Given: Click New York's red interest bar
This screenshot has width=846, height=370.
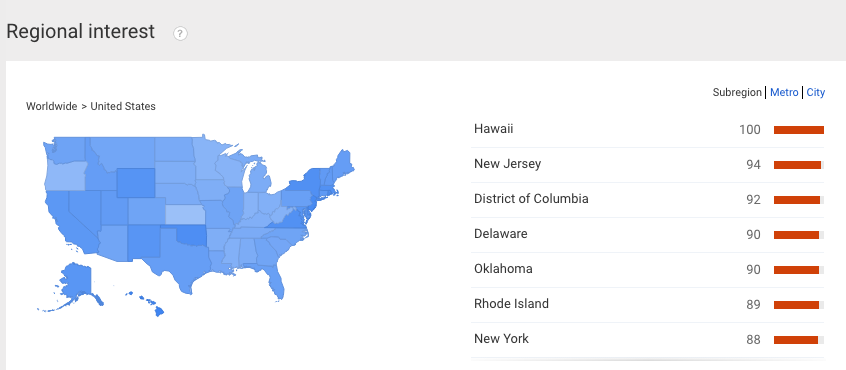Looking at the screenshot, I should (x=796, y=340).
